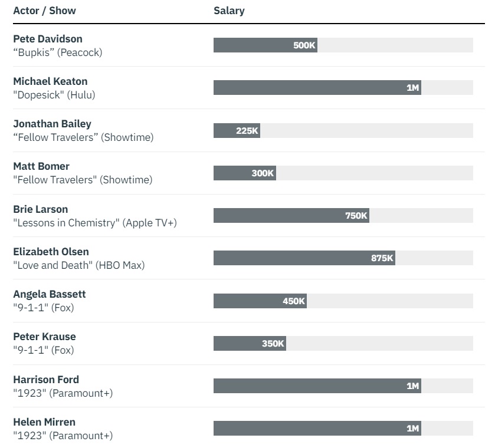Select Harrison Ford's 1M salary bar
This screenshot has height=448, width=495.
317,386
